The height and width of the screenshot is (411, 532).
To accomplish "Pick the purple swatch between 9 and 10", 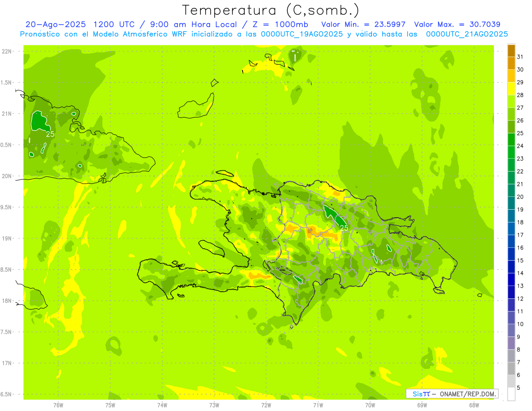I will pos(511,330).
